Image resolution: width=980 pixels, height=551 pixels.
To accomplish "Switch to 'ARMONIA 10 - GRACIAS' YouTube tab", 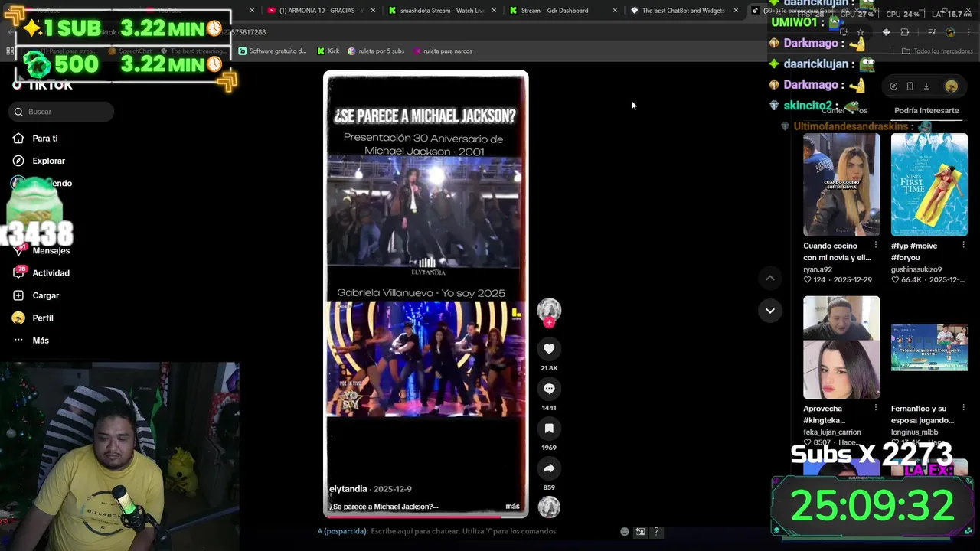I will click(320, 11).
